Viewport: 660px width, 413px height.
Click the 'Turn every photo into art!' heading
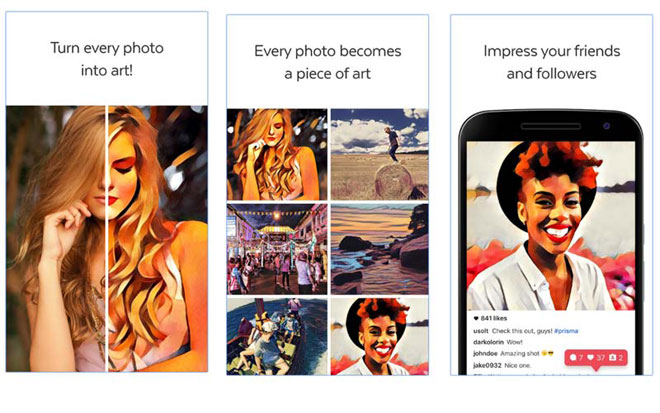coord(107,59)
